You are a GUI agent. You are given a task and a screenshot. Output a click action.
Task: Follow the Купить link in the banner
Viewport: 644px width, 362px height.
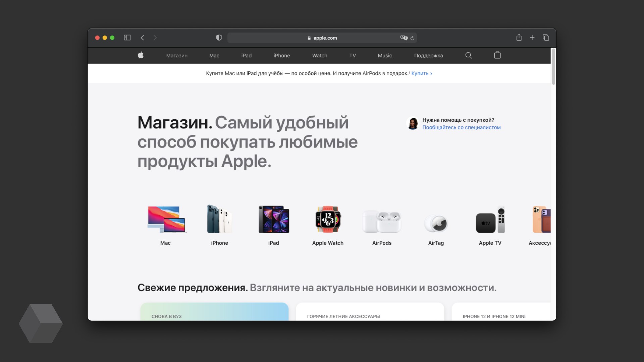click(x=422, y=73)
